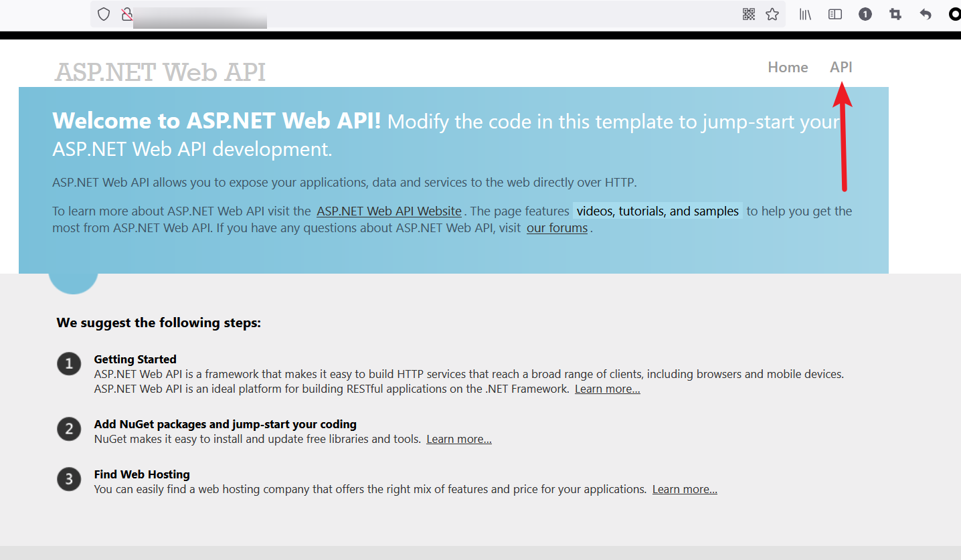Click the Welcome to ASP.NET Web API! heading
Screen dimensions: 961x560
coord(217,121)
